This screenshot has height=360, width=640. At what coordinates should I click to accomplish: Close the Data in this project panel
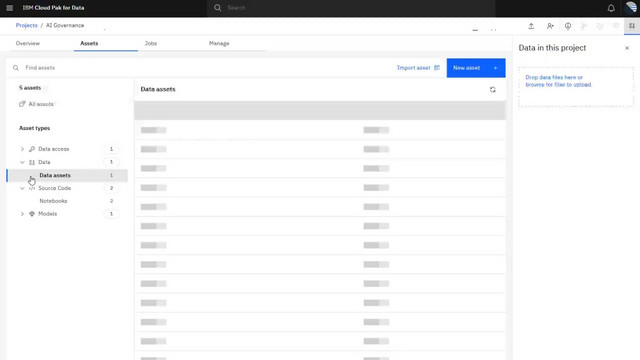[627, 48]
